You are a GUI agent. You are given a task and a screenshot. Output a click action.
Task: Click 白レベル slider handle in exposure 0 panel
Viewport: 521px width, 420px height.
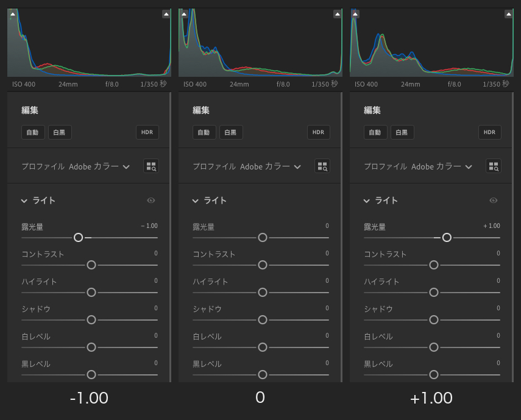(263, 347)
